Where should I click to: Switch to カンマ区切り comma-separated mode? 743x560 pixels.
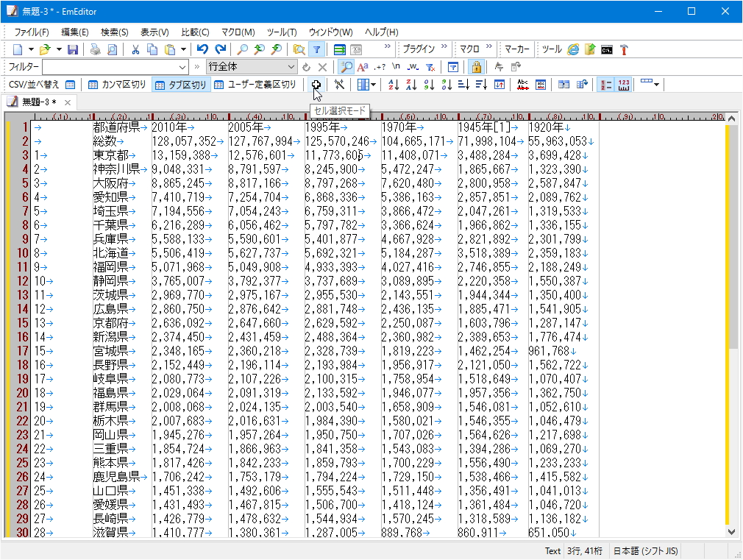[x=117, y=85]
